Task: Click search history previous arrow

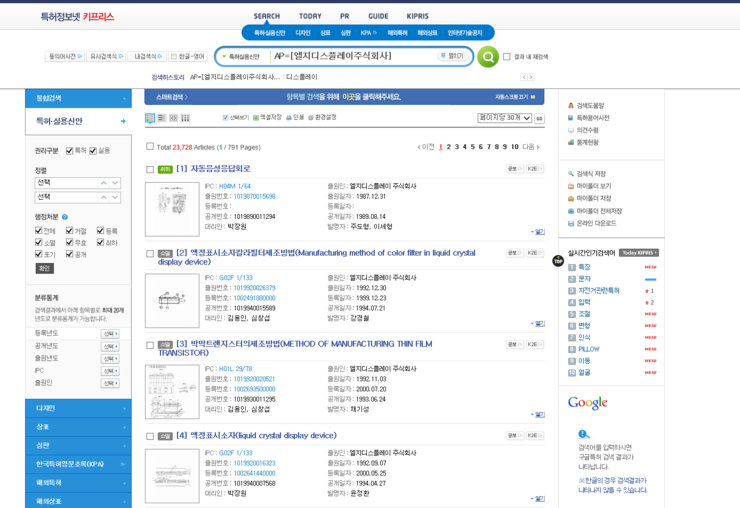Action: [x=523, y=77]
